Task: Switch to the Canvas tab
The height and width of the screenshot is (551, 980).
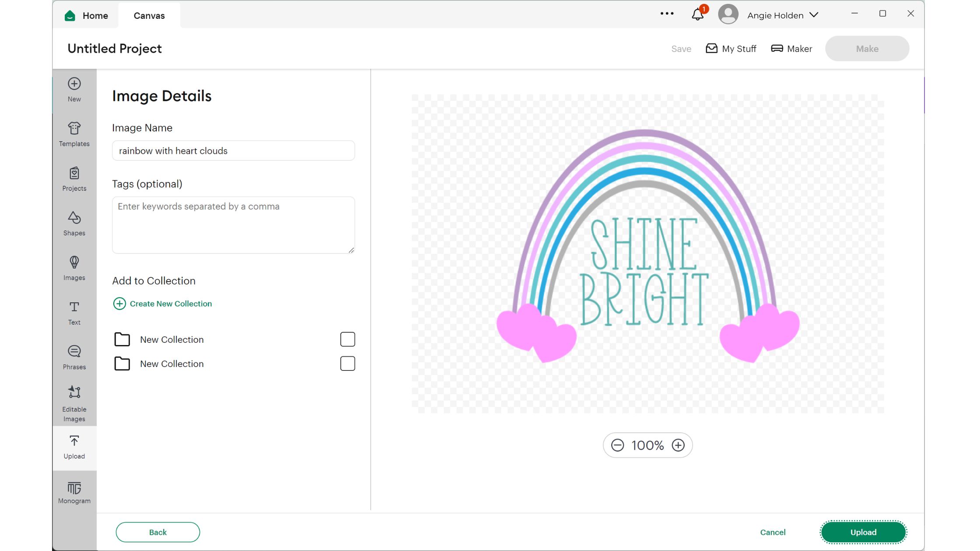Action: pos(149,16)
